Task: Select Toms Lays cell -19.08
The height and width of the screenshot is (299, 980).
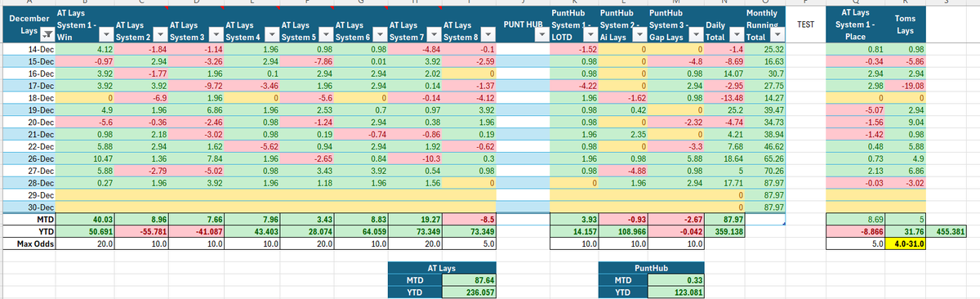Action: tap(905, 85)
